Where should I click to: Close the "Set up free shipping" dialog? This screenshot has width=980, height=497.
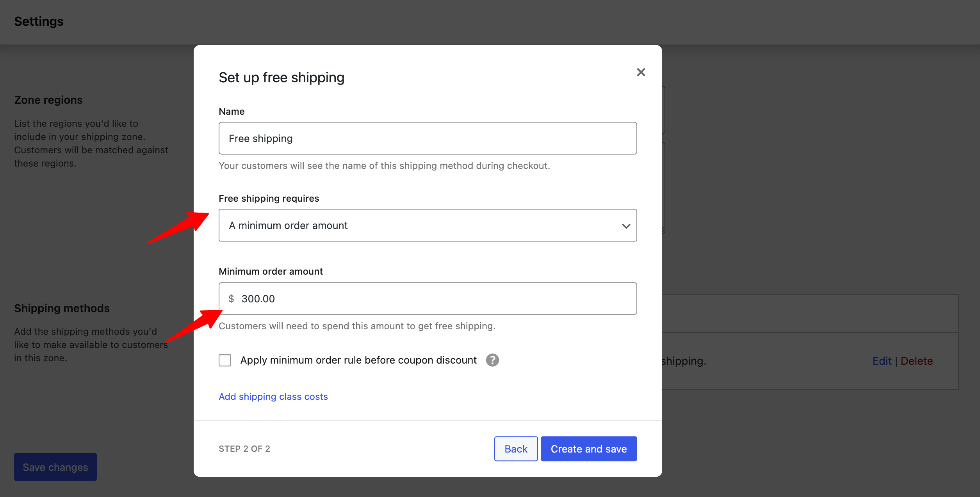(x=641, y=72)
